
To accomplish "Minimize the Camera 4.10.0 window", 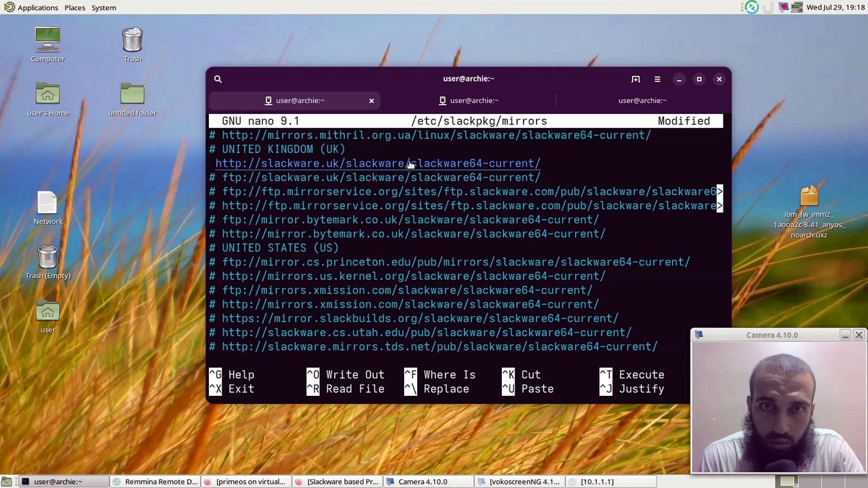I will pyautogui.click(x=845, y=335).
